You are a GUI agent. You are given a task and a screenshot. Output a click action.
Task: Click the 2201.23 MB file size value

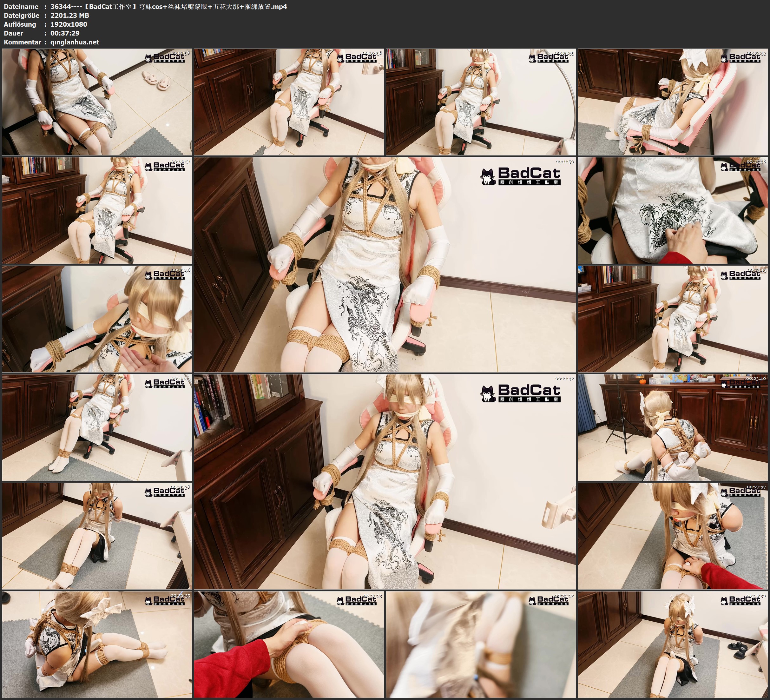[x=69, y=15]
